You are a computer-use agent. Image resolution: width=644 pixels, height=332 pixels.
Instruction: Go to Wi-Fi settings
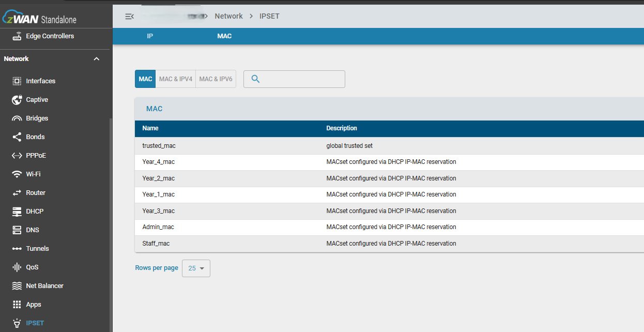click(34, 174)
